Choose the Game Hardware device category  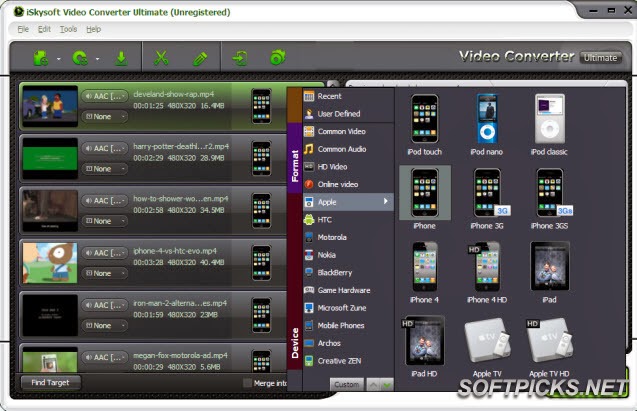[x=349, y=290]
